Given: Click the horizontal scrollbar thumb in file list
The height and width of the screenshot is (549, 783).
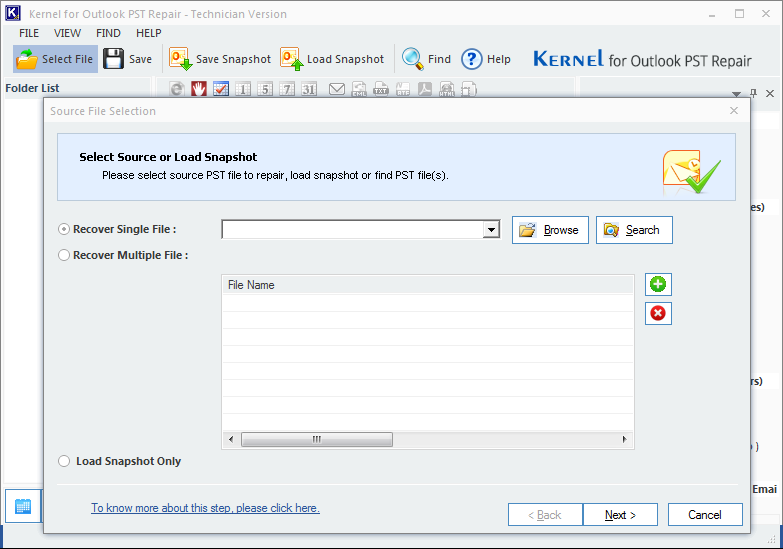Looking at the screenshot, I should [x=317, y=440].
